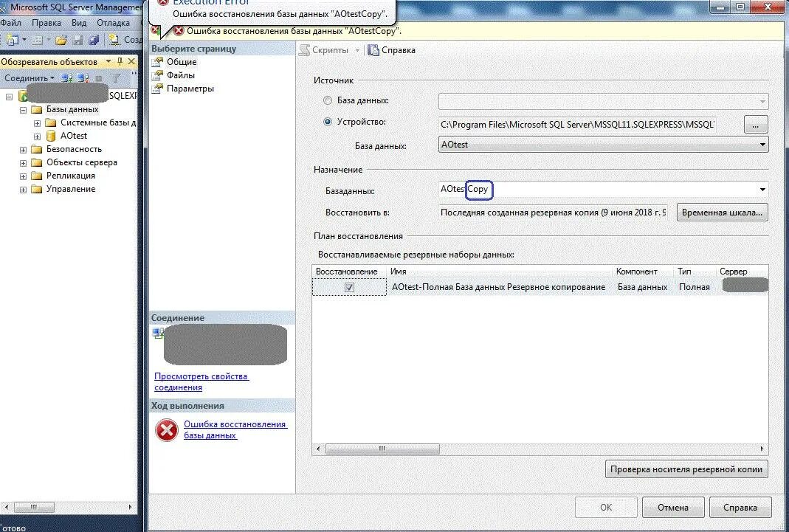This screenshot has height=532, width=789.
Task: Click the Файлы page icon
Action: pos(158,75)
